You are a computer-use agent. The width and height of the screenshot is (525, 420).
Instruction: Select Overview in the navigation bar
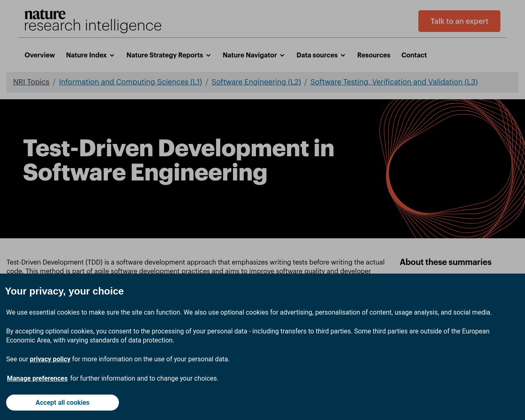click(x=39, y=55)
